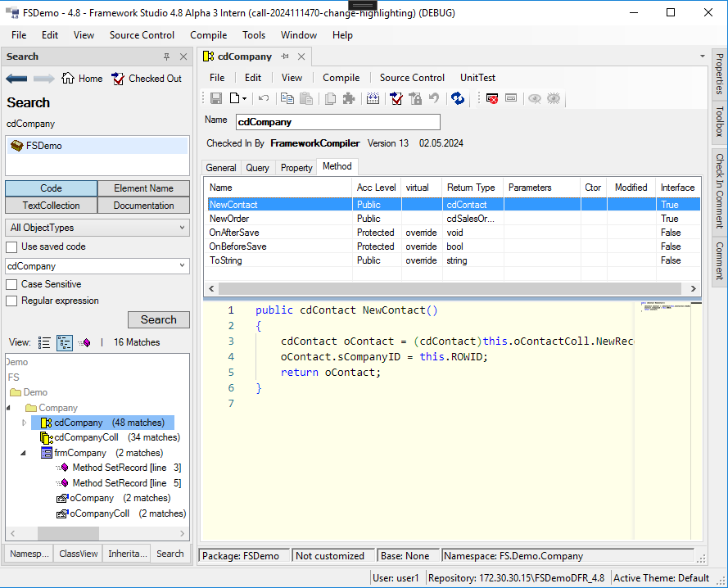
Task: Pin the Search panel
Action: (x=167, y=57)
